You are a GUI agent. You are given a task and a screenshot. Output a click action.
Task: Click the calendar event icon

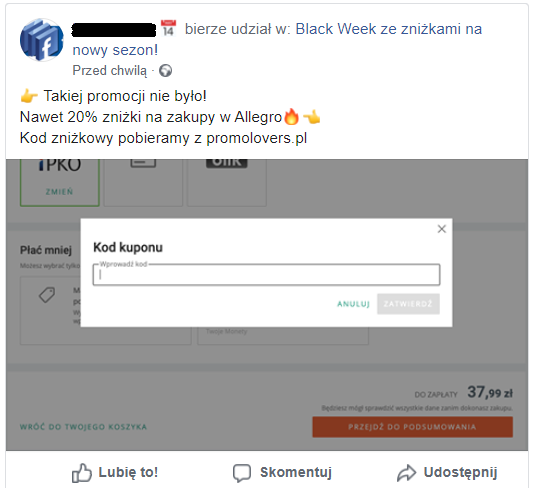tap(168, 29)
